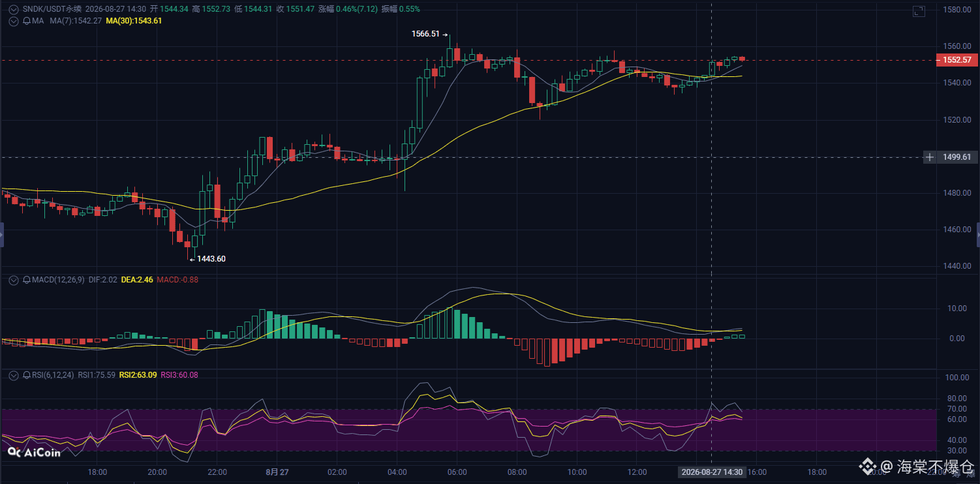Click the 1460.00 price axis label

click(957, 230)
